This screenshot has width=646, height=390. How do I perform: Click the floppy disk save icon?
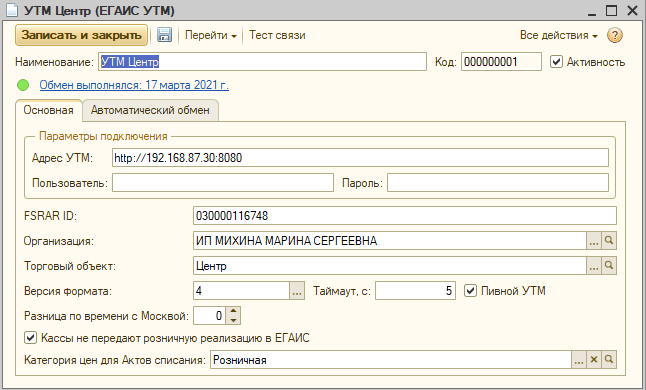164,35
